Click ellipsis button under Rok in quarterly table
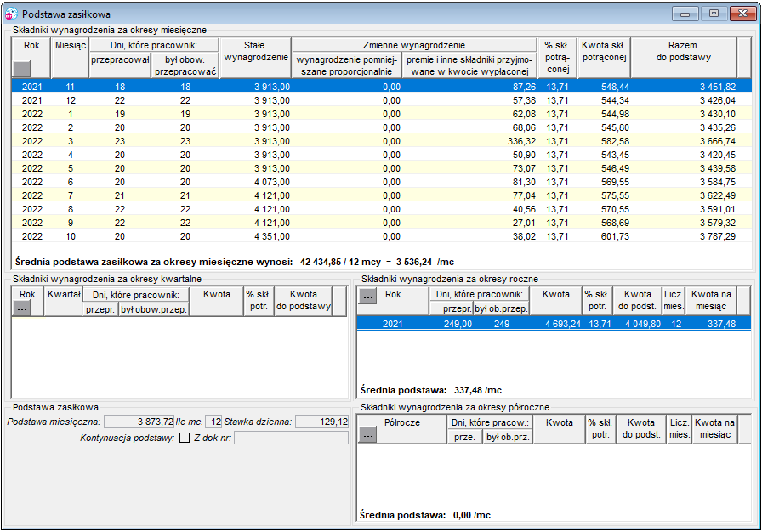This screenshot has width=762, height=532. 21,308
